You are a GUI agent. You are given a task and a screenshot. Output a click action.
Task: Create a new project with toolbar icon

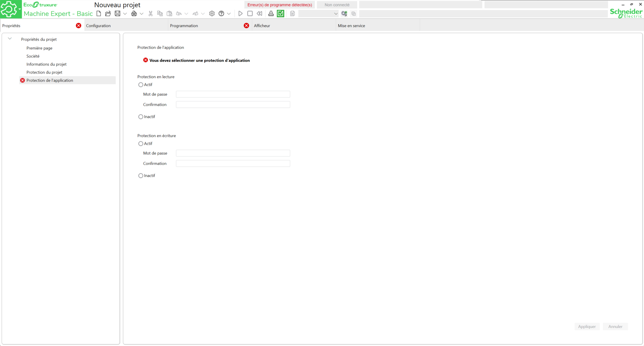pos(99,14)
